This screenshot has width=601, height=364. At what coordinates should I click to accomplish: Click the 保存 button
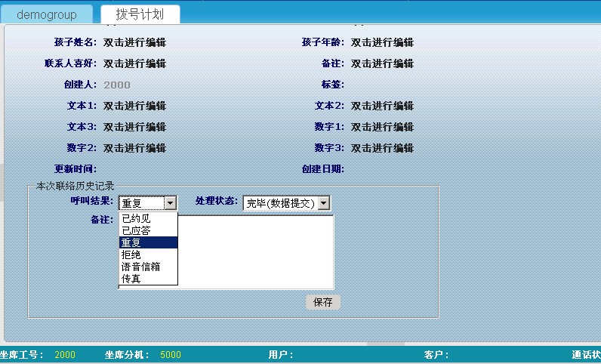pos(323,302)
